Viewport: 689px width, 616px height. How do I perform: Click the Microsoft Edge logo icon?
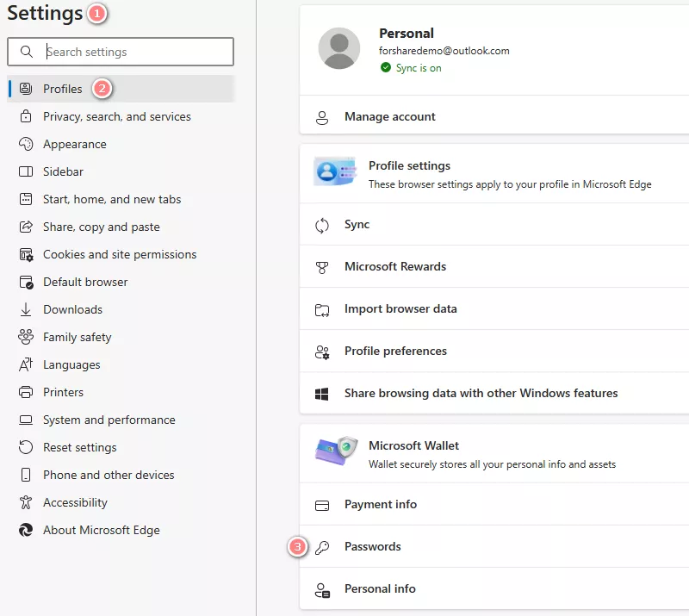[x=26, y=530]
